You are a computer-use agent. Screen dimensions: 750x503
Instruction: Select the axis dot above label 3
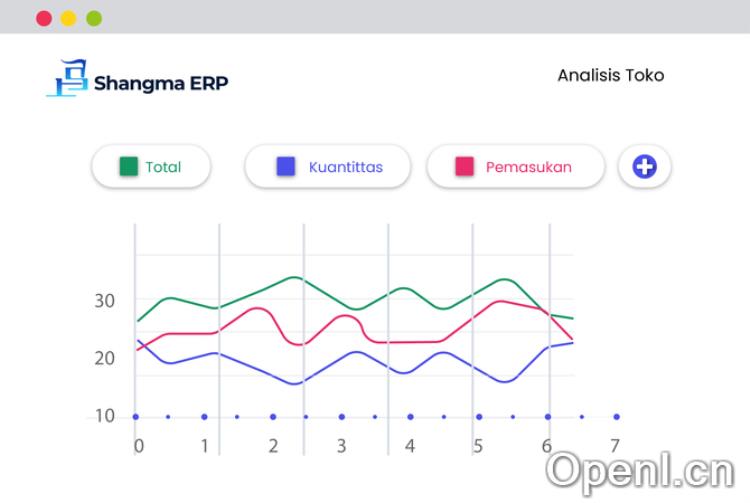click(341, 416)
